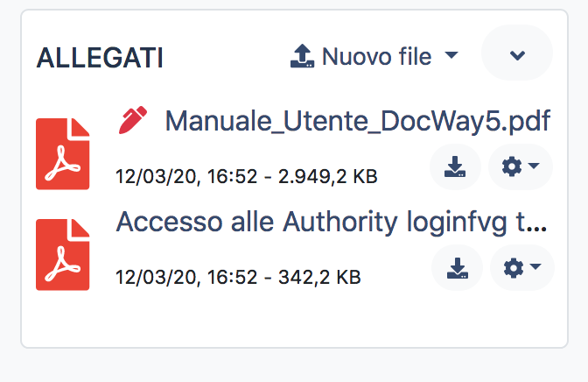Open the Nuovo file dropdown caret
This screenshot has width=588, height=382.
pos(451,56)
